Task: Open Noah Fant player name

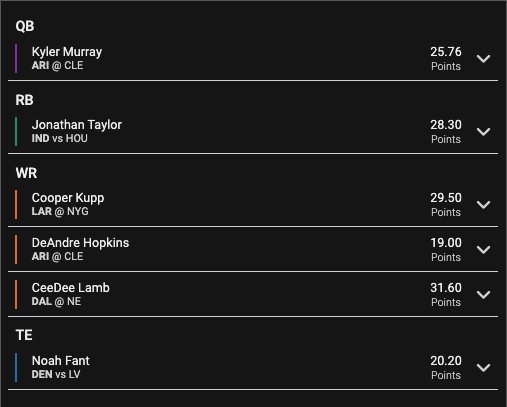Action: click(61, 361)
